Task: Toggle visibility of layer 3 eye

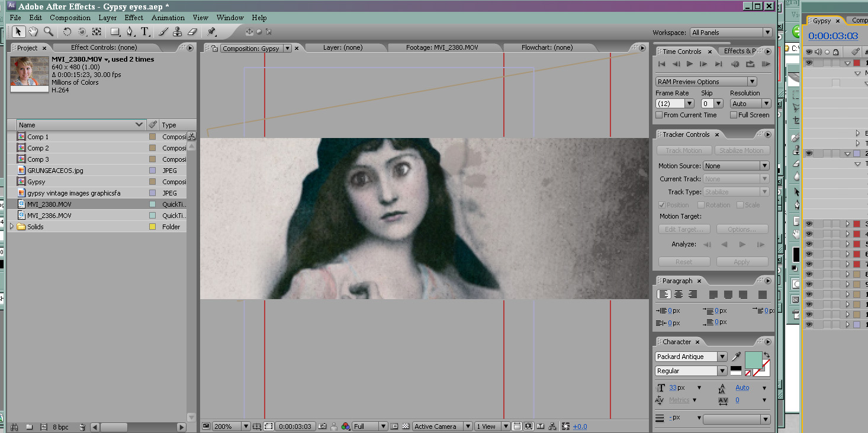Action: (809, 224)
